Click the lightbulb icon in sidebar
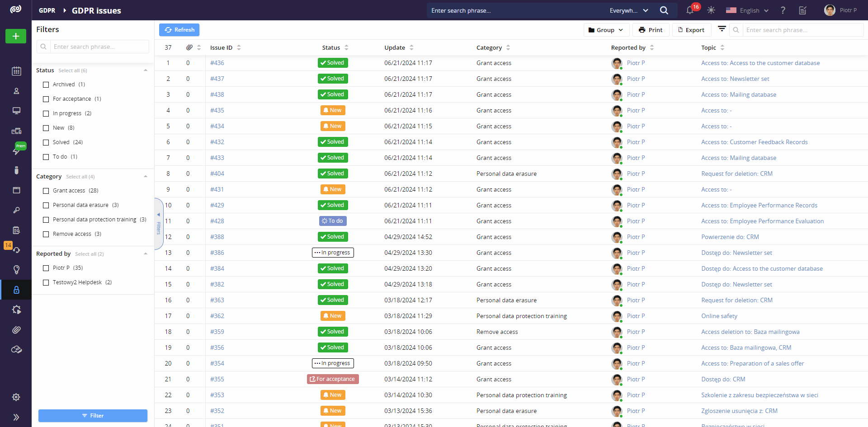 point(16,270)
